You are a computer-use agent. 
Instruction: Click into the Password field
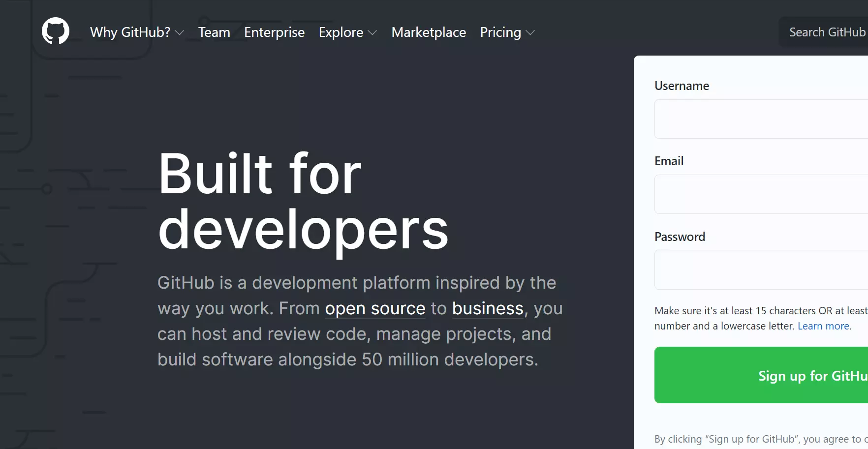coord(761,269)
